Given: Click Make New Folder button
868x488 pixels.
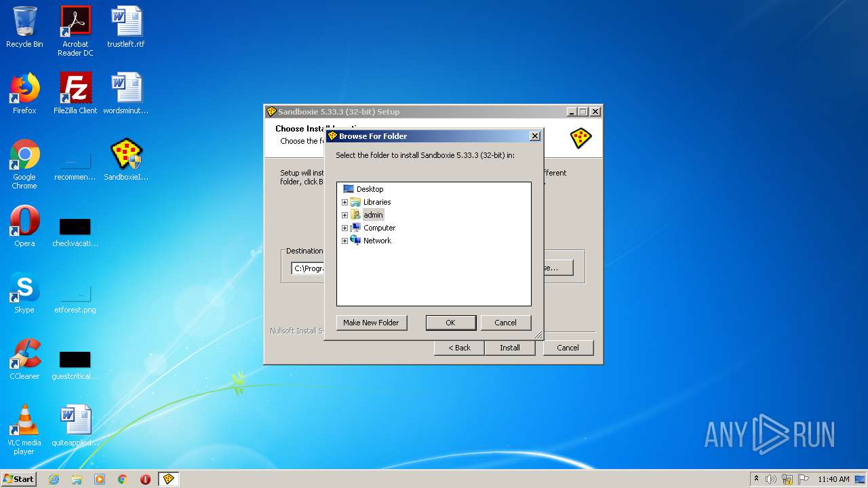Looking at the screenshot, I should tap(371, 323).
